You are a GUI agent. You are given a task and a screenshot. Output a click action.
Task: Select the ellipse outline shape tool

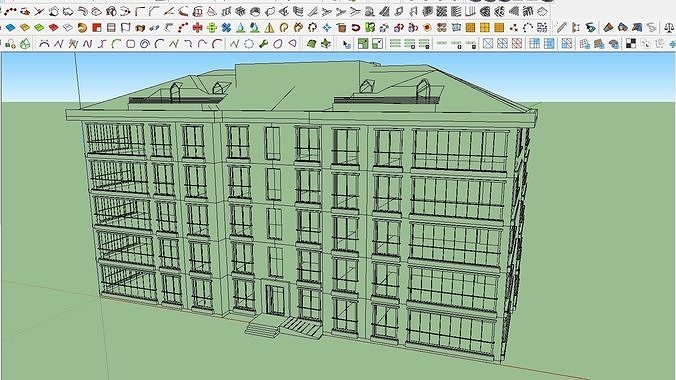(x=278, y=44)
